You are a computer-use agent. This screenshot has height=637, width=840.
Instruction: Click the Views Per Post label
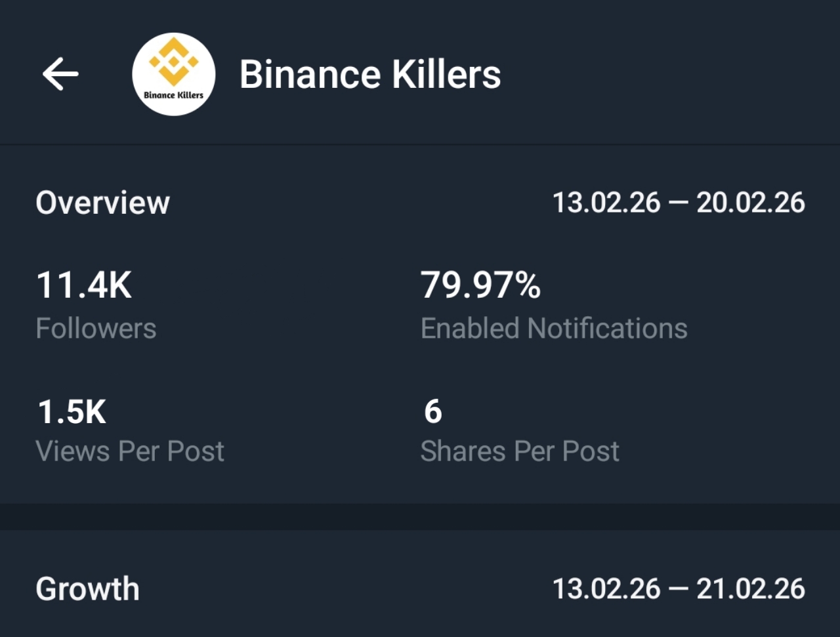[x=130, y=451]
